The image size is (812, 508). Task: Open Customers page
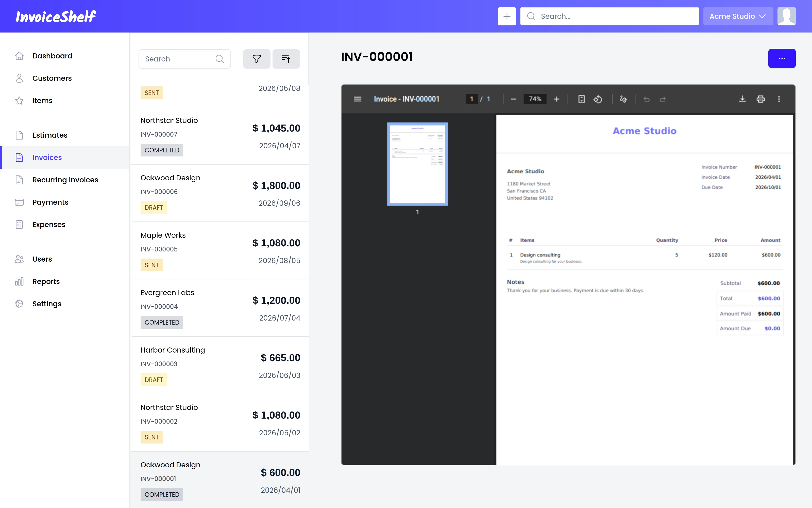(65, 78)
